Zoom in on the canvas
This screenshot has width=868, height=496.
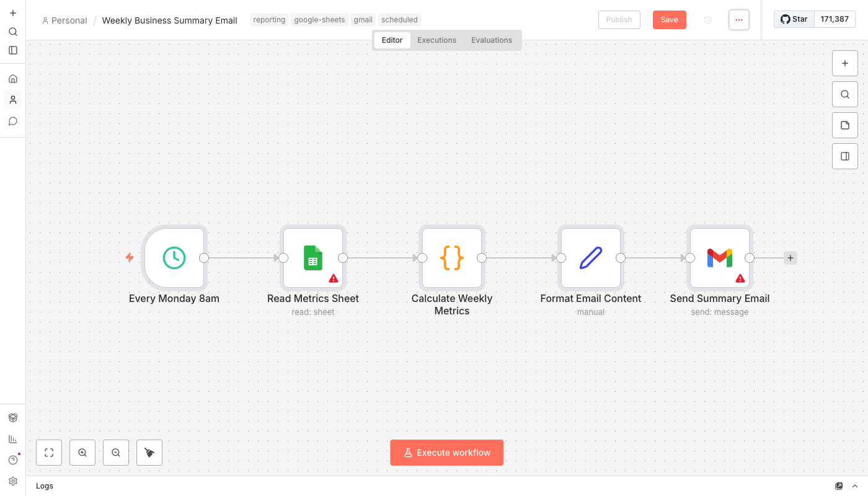(x=82, y=453)
